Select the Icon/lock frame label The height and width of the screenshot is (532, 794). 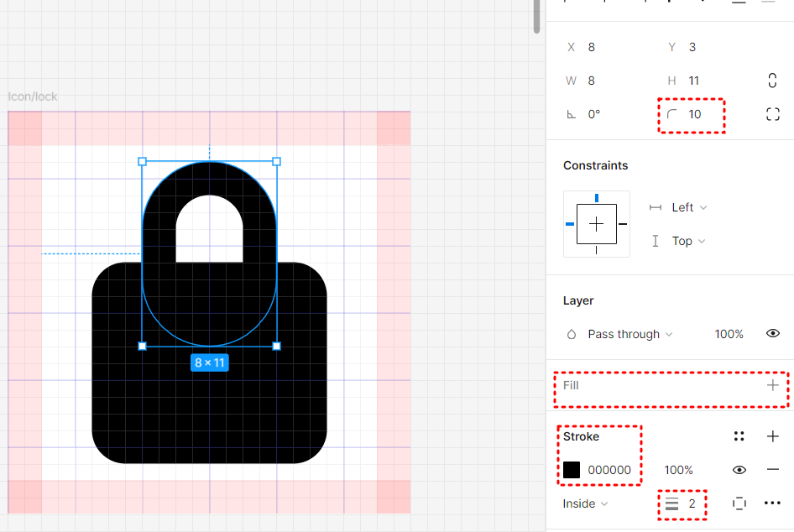pyautogui.click(x=33, y=96)
